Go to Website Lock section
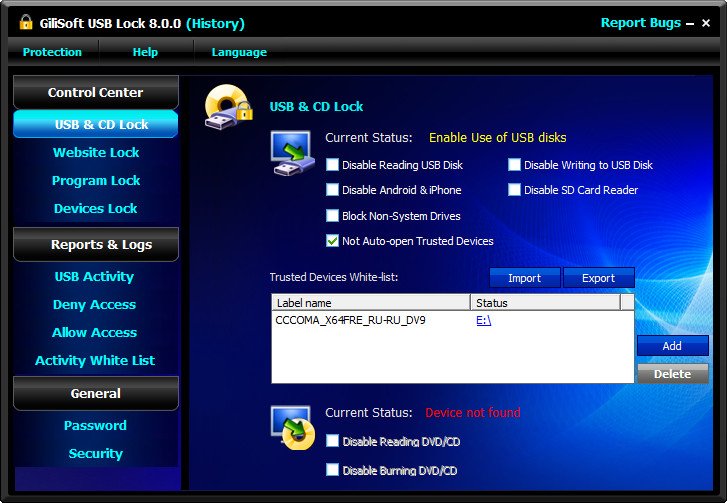 (96, 153)
